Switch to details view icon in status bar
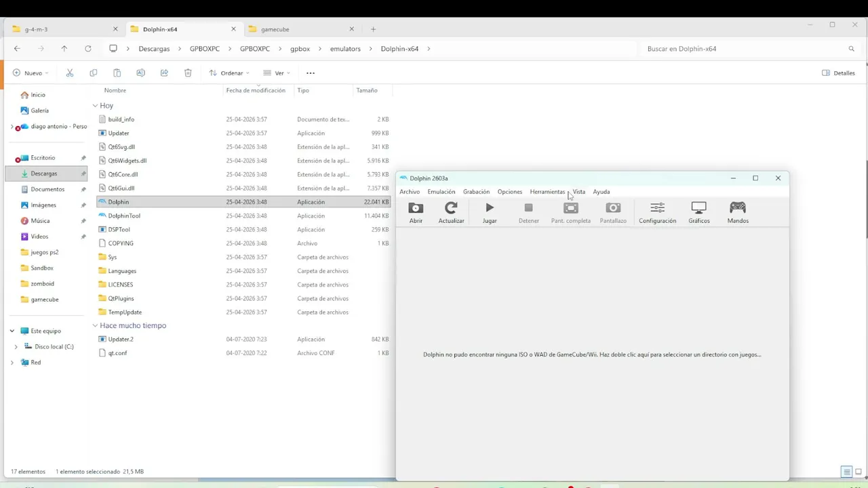 click(847, 472)
